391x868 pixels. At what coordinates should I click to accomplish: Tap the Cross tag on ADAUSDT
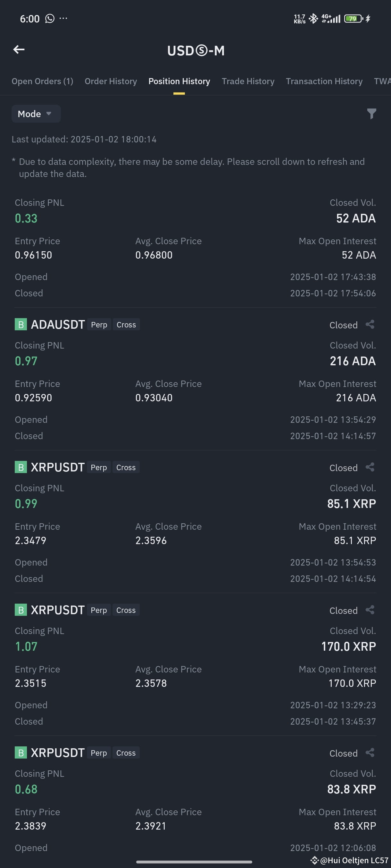click(126, 325)
